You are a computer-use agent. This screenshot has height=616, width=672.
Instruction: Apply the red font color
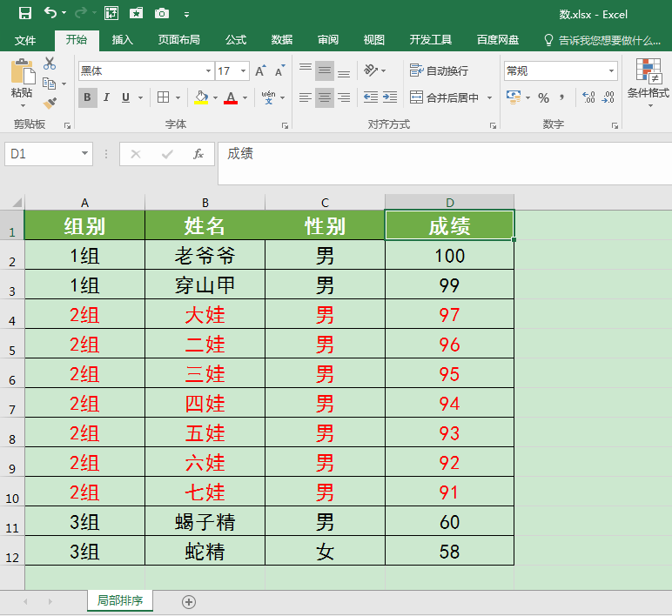[x=231, y=97]
